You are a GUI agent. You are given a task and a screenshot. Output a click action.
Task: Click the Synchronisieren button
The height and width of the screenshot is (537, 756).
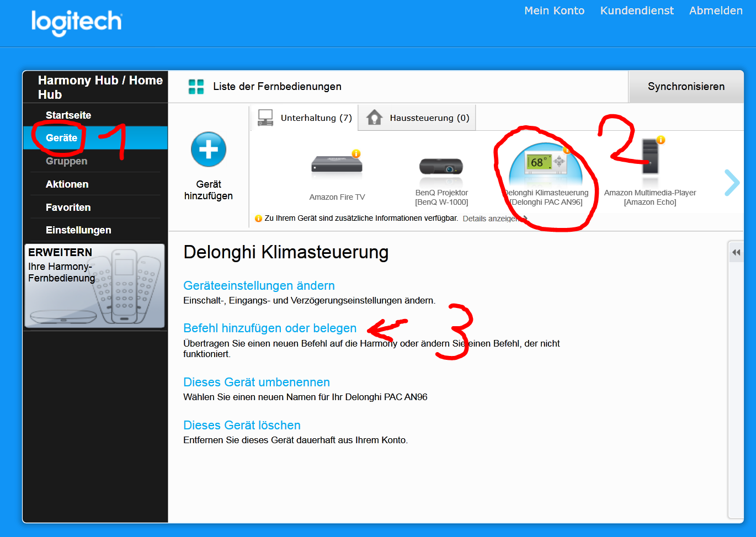pos(686,87)
